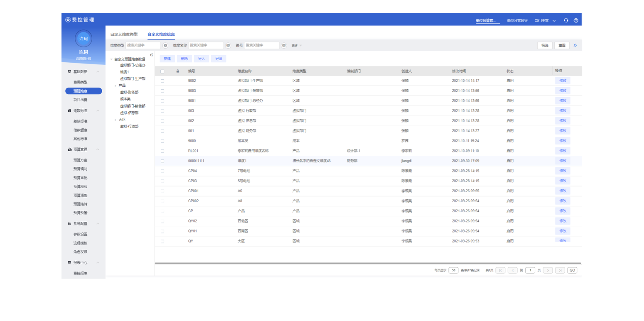Expand the 产品 node in the tree

(116, 86)
